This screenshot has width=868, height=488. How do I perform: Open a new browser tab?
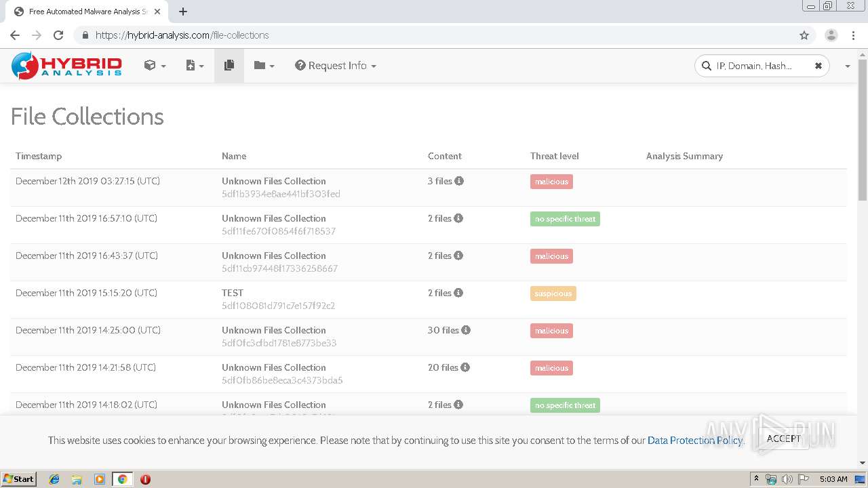183,12
